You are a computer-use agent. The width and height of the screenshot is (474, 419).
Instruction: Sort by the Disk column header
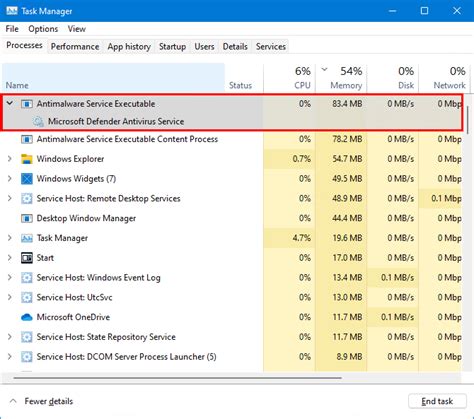point(393,78)
